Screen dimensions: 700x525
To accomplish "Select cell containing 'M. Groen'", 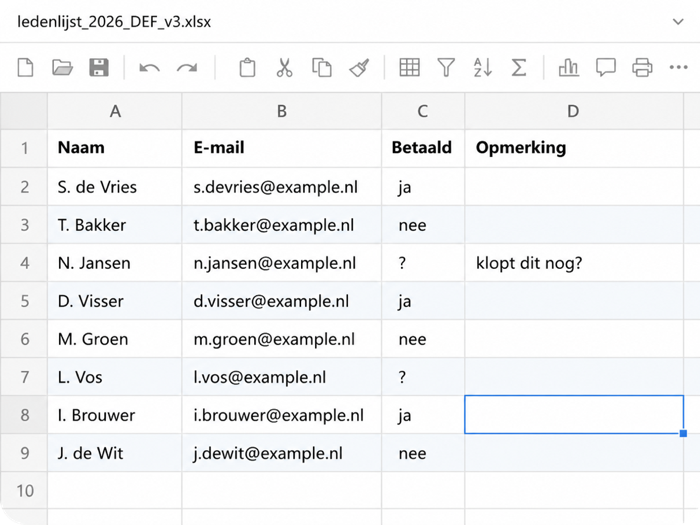I will [115, 339].
